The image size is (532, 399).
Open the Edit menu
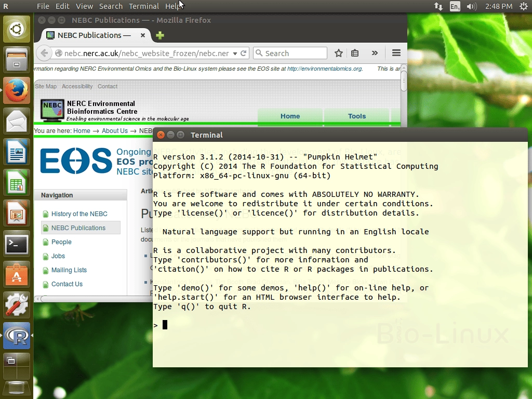62,6
